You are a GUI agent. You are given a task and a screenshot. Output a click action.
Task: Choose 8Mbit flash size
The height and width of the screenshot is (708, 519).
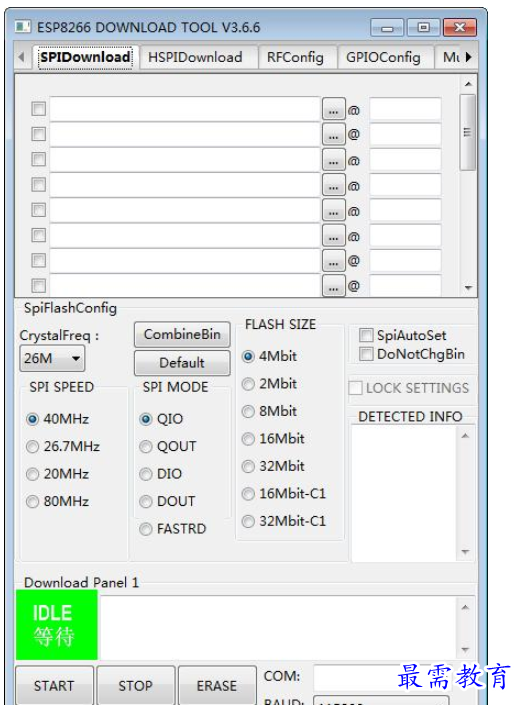(269, 411)
